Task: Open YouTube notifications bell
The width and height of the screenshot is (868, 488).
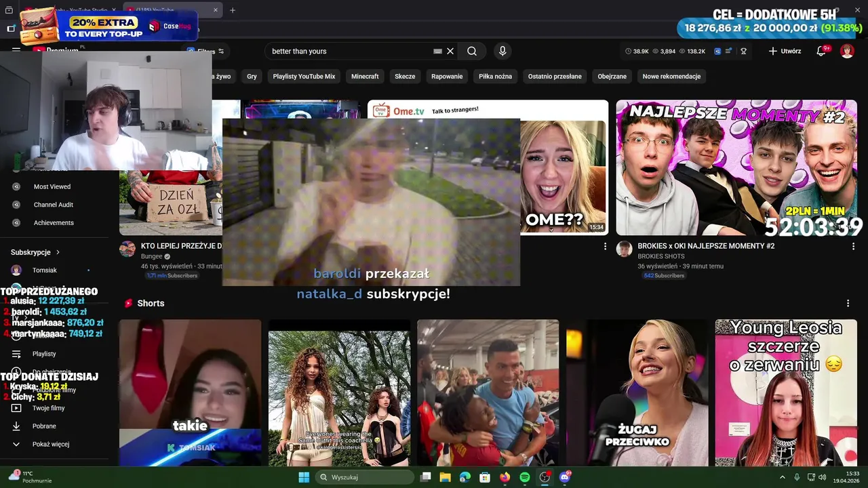Action: pyautogui.click(x=821, y=51)
